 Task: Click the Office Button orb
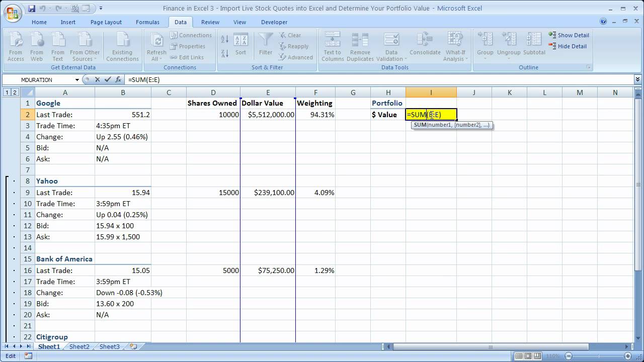coord(12,12)
